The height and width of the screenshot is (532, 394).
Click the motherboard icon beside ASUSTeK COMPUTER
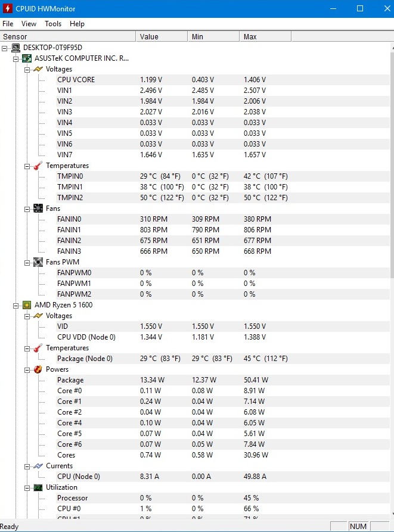coord(27,58)
